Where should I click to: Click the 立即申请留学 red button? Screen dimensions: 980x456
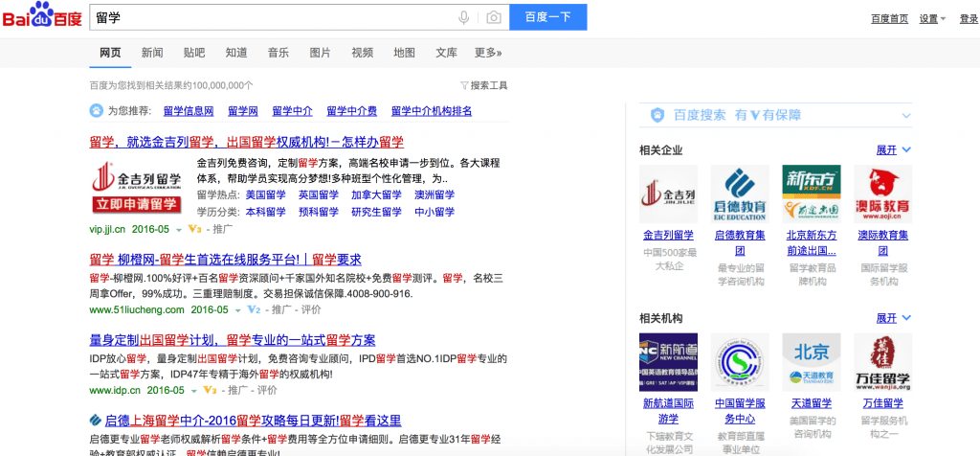[136, 204]
